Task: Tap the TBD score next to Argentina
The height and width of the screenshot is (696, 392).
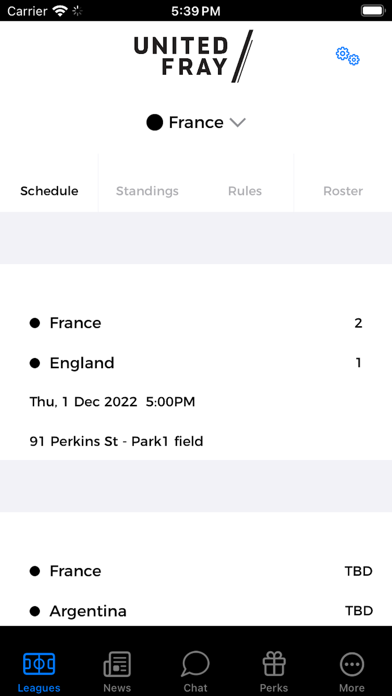Action: (x=359, y=611)
